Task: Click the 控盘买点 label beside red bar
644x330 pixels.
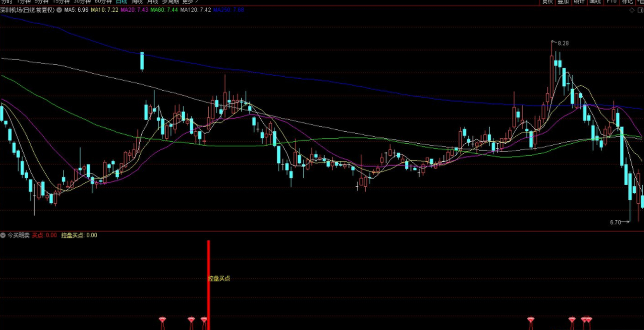Action: click(x=219, y=278)
